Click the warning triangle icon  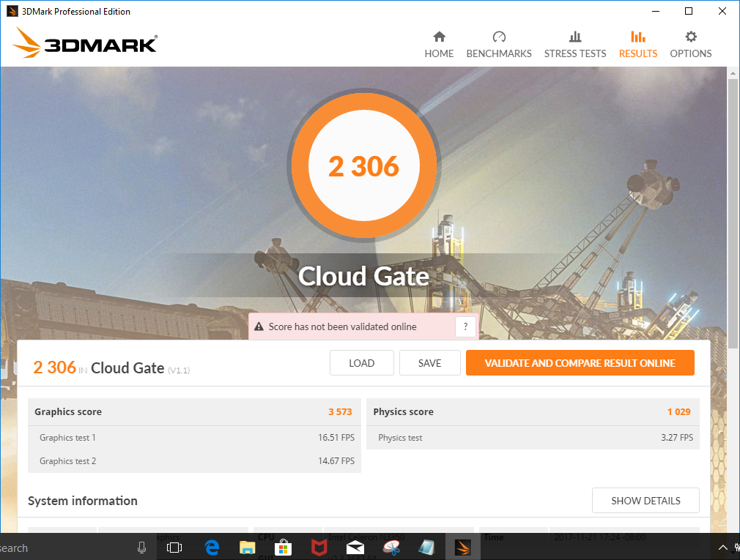[x=259, y=326]
